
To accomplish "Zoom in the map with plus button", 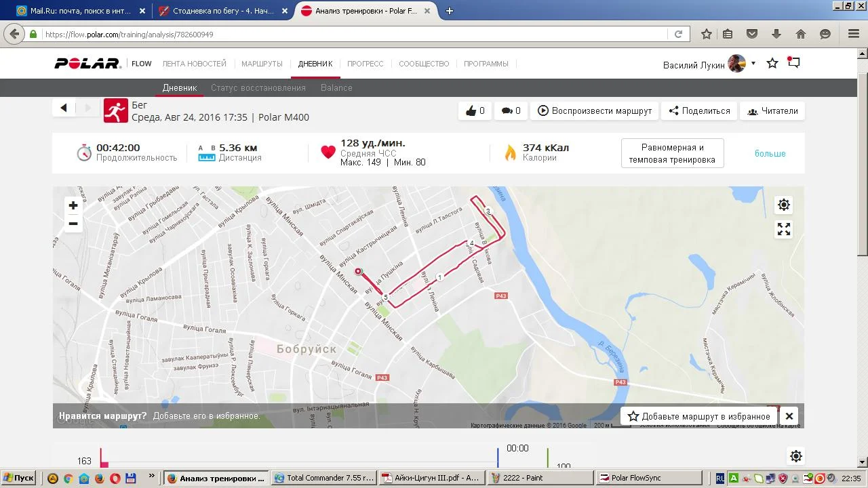I will point(73,205).
